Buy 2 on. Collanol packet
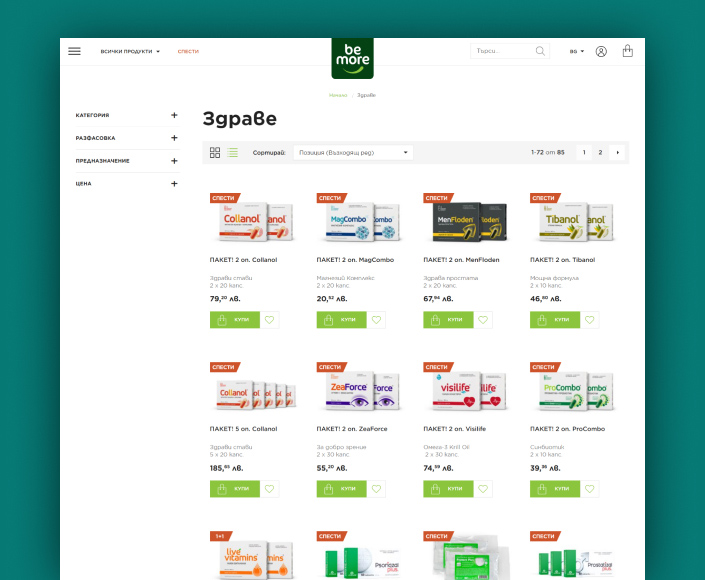Viewport: 705px width, 580px height. tap(235, 320)
